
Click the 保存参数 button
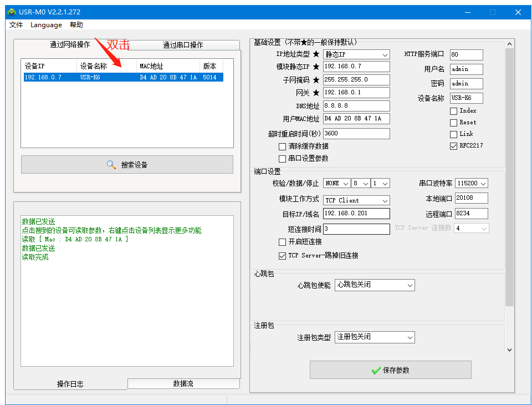390,370
